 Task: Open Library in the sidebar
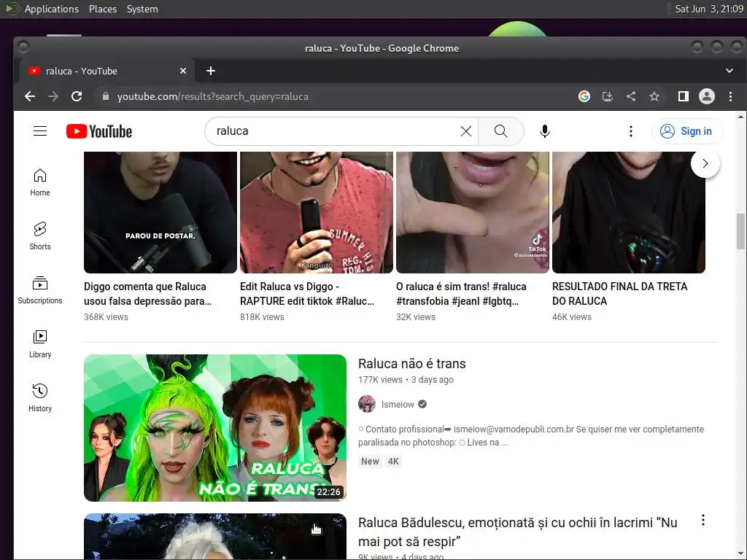tap(40, 344)
